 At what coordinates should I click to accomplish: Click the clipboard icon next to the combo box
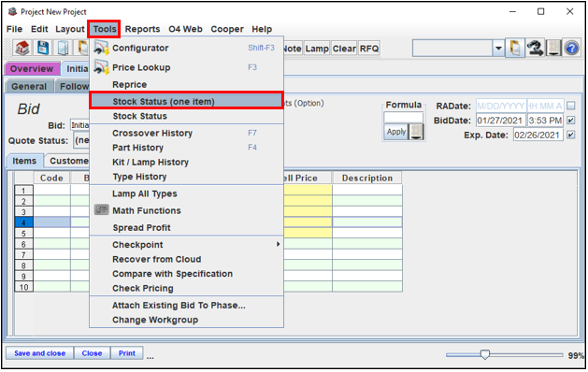click(515, 48)
